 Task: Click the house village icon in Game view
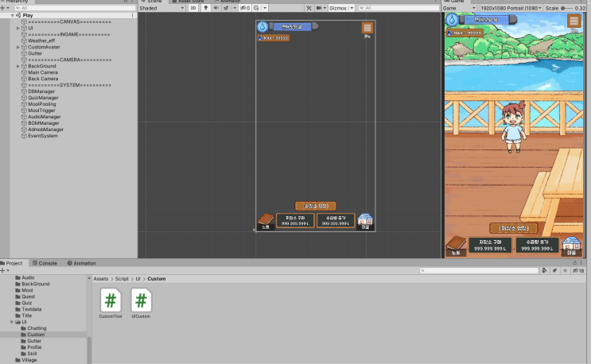pos(571,246)
